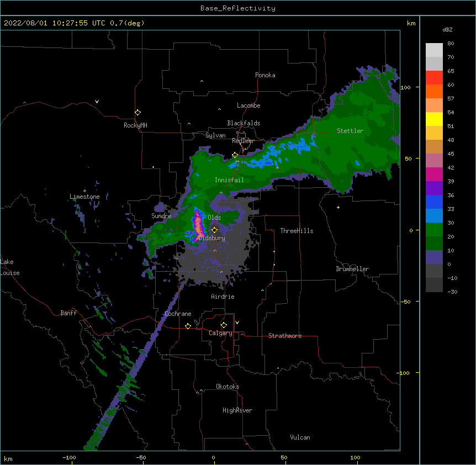Image resolution: width=476 pixels, height=465 pixels.
Task: Click the Olds town label
Action: click(x=214, y=218)
